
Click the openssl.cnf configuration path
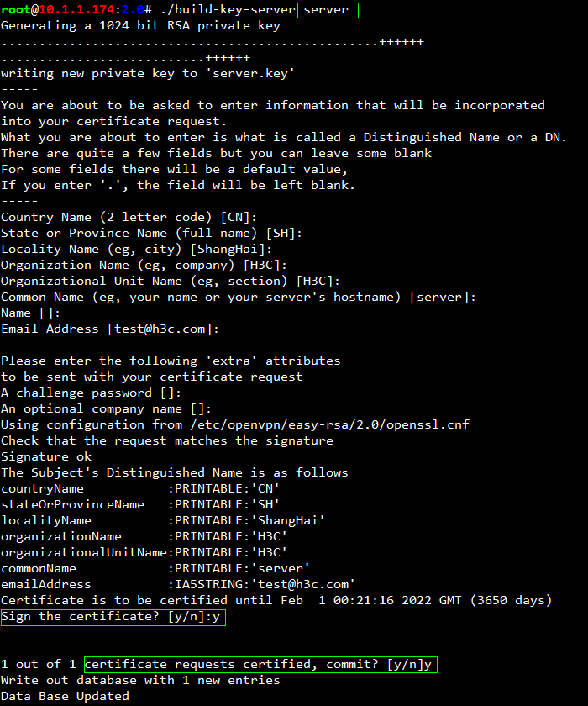pyautogui.click(x=330, y=424)
